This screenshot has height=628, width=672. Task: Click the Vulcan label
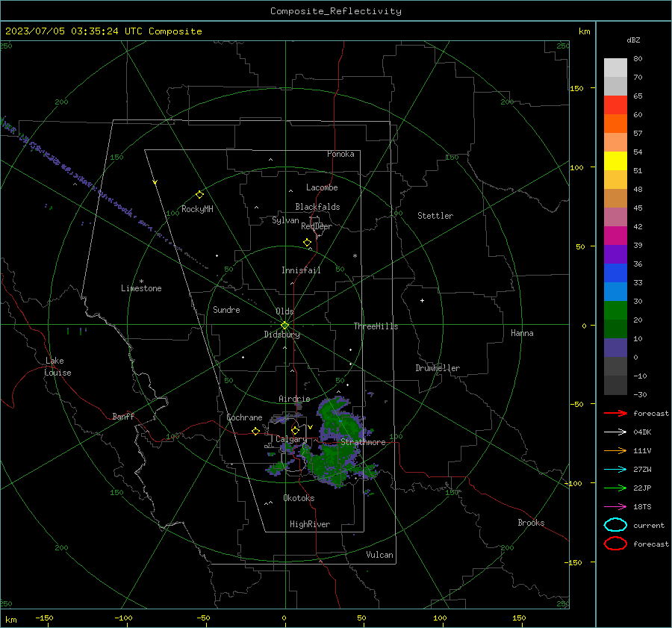[x=380, y=555]
